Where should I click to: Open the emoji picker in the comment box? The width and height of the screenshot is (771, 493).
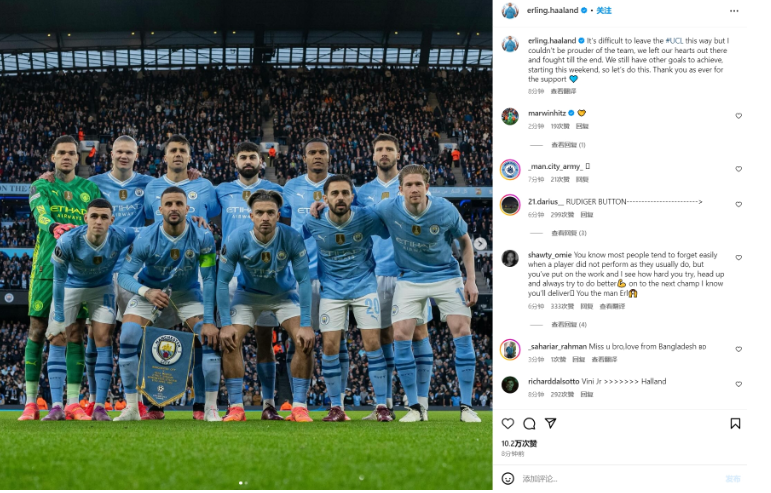click(x=507, y=478)
